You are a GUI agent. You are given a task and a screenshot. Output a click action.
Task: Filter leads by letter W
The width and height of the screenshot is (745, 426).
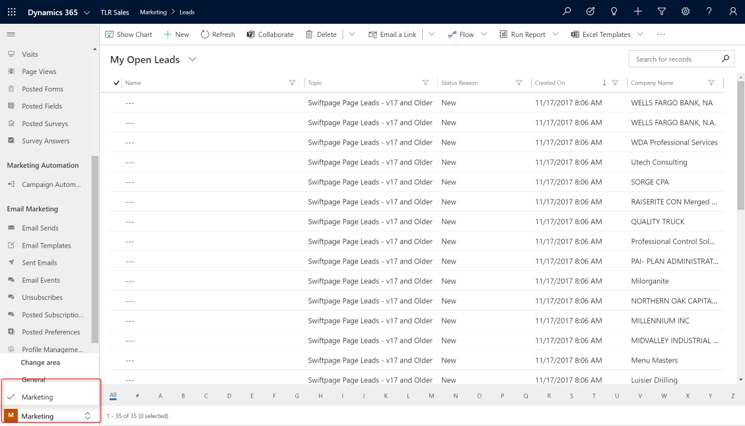click(664, 396)
